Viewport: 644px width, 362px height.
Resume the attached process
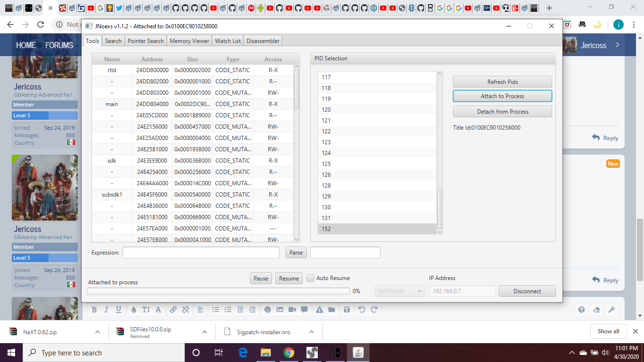pos(289,279)
